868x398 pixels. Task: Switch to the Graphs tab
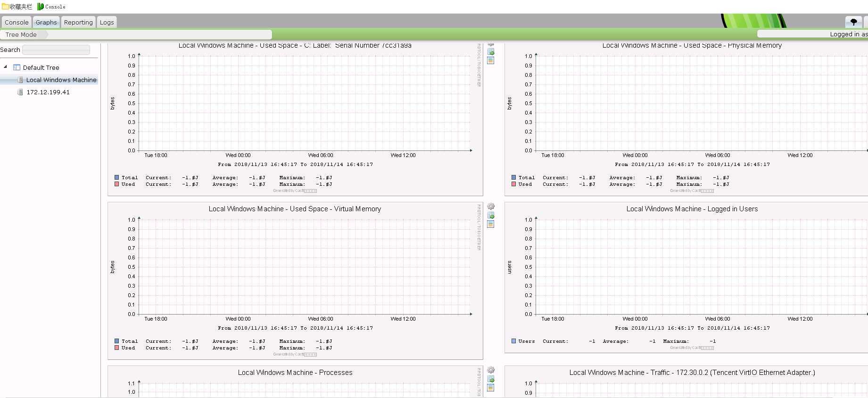46,22
